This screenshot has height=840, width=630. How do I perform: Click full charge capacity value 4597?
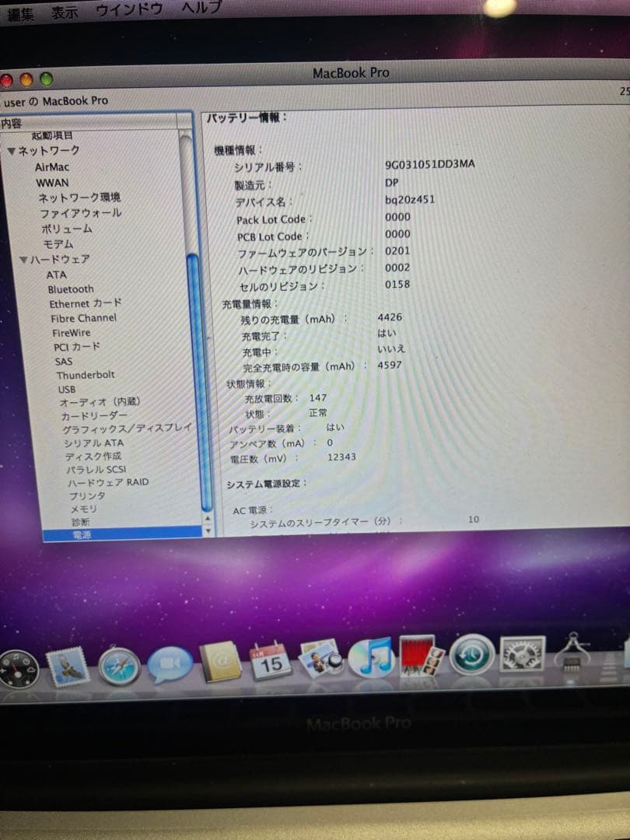(390, 366)
